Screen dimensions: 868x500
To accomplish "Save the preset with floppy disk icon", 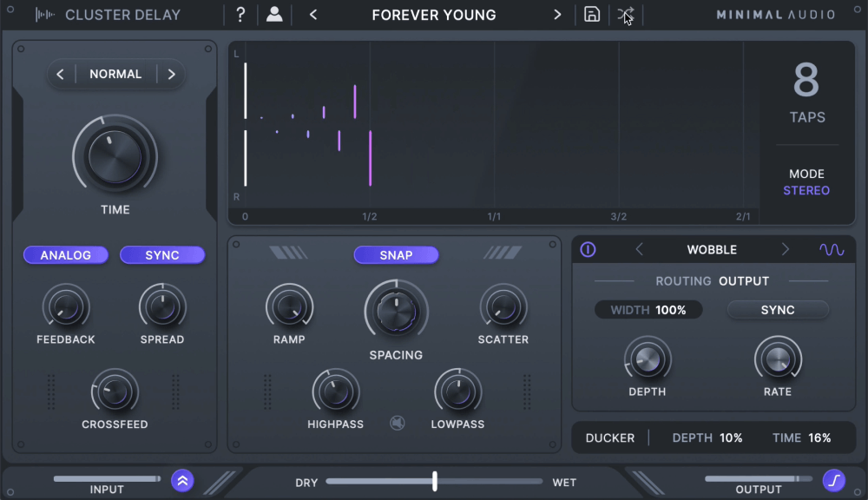I will pyautogui.click(x=592, y=15).
